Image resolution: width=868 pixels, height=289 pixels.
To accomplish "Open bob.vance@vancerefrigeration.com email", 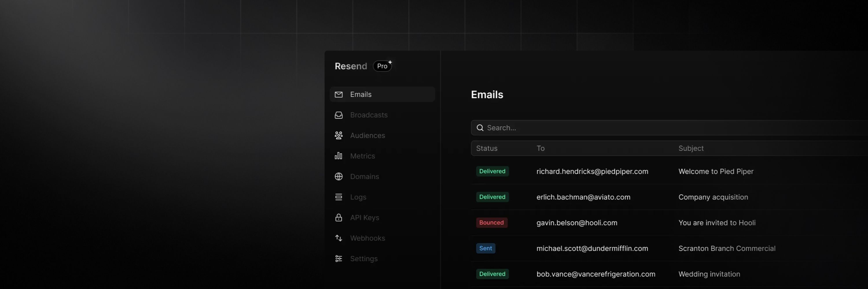I will coord(596,274).
